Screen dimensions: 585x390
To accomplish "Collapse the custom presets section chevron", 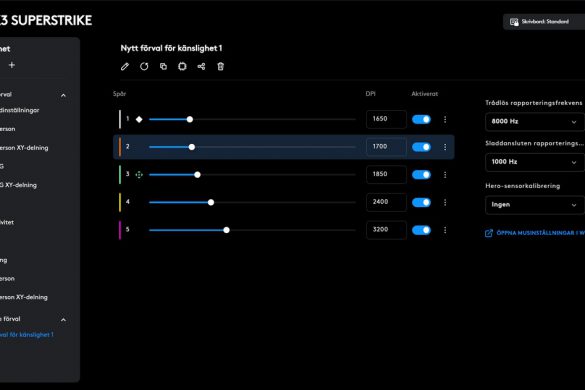I will tap(63, 320).
